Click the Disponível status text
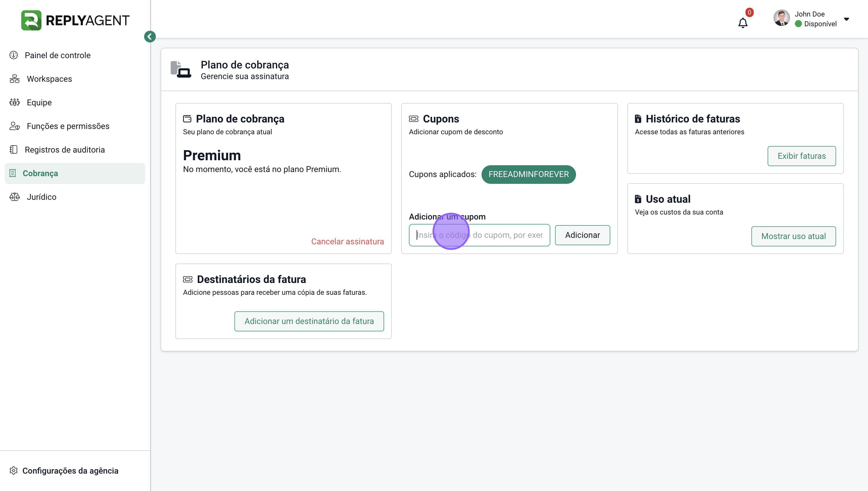868x491 pixels. [820, 24]
